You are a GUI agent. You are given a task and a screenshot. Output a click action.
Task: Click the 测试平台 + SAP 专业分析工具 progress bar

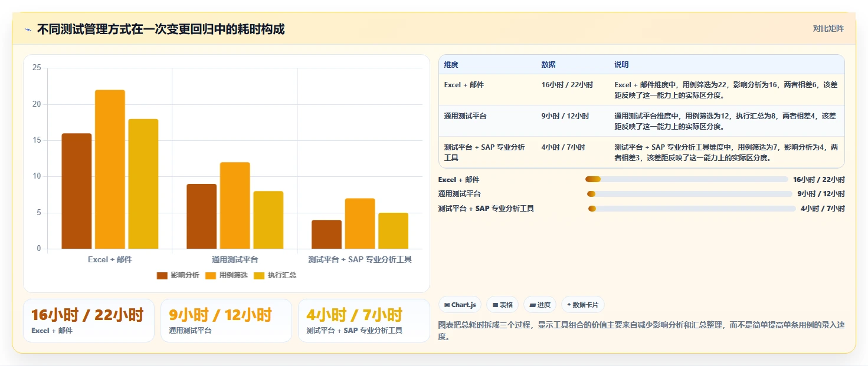pyautogui.click(x=692, y=209)
